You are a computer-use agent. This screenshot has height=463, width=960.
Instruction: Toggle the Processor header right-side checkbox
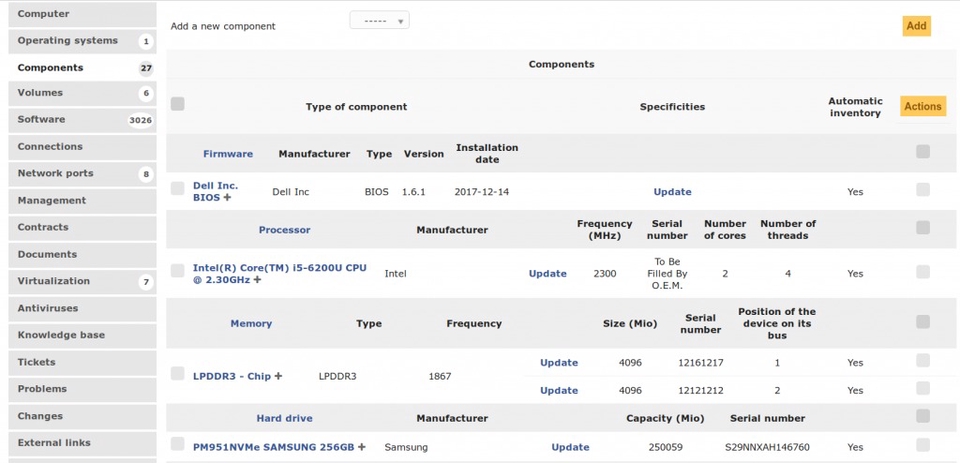[923, 228]
